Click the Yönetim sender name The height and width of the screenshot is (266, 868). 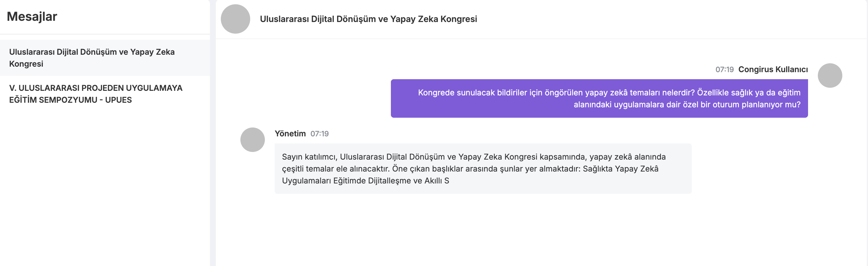pos(290,134)
